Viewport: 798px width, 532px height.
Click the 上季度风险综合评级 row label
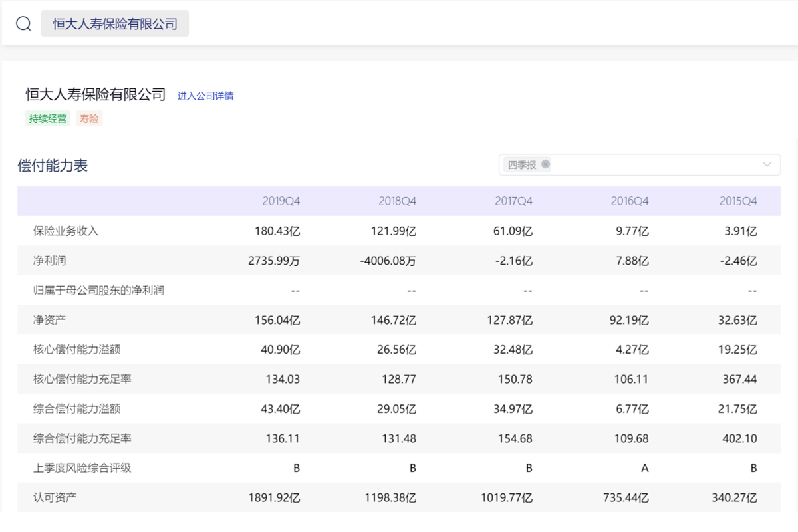tap(82, 467)
